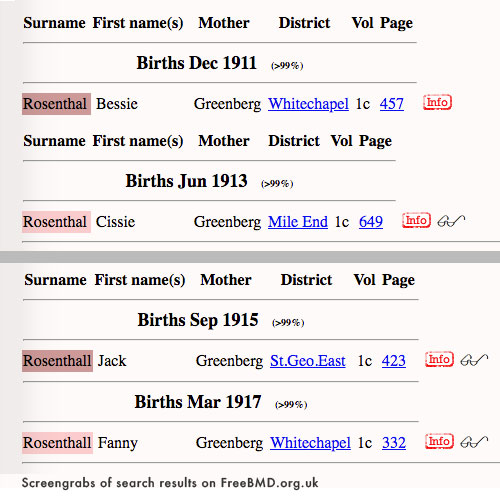Click volume 1c in Bessie row
The height and width of the screenshot is (500, 500).
pos(363,104)
